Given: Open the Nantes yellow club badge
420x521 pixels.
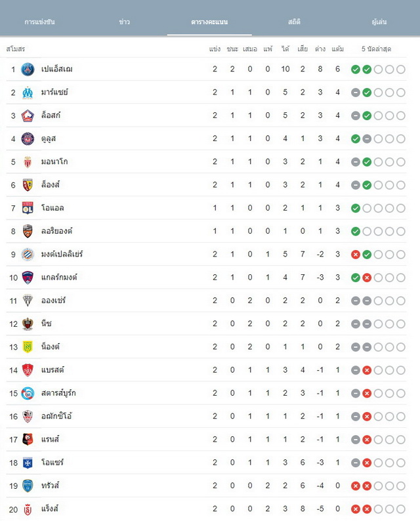Looking at the screenshot, I should pyautogui.click(x=28, y=347).
